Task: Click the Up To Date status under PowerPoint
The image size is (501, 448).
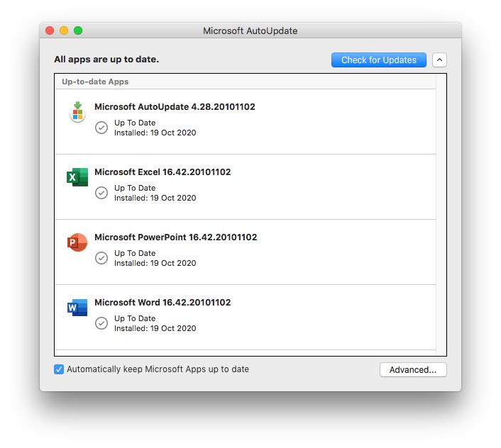Action: click(x=135, y=253)
